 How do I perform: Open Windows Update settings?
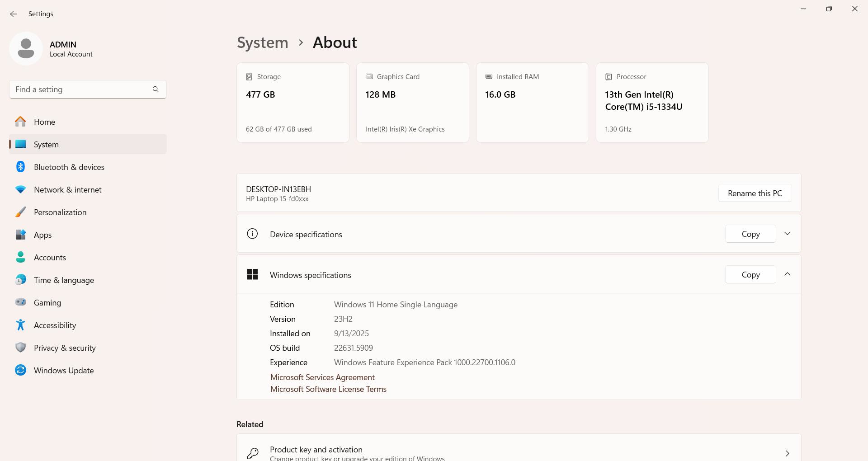coord(63,371)
